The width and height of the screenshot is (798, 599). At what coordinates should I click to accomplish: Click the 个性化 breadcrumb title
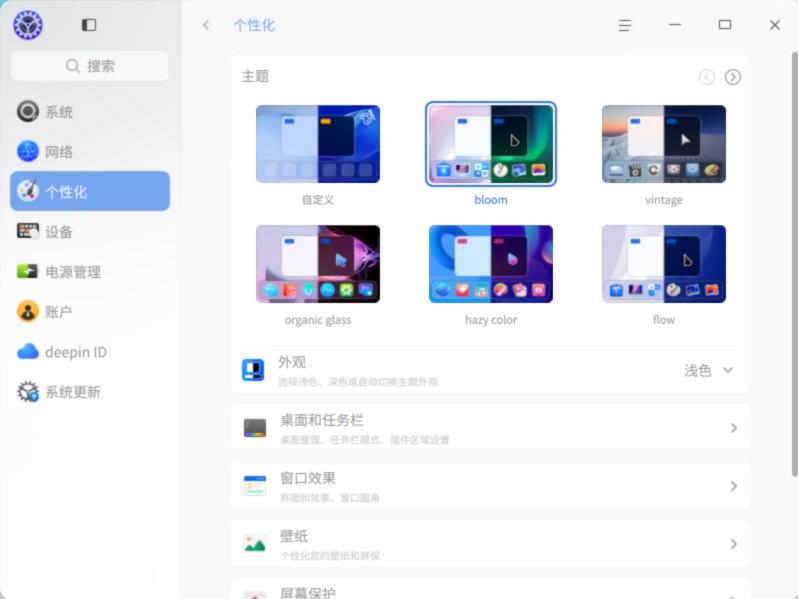pyautogui.click(x=254, y=25)
